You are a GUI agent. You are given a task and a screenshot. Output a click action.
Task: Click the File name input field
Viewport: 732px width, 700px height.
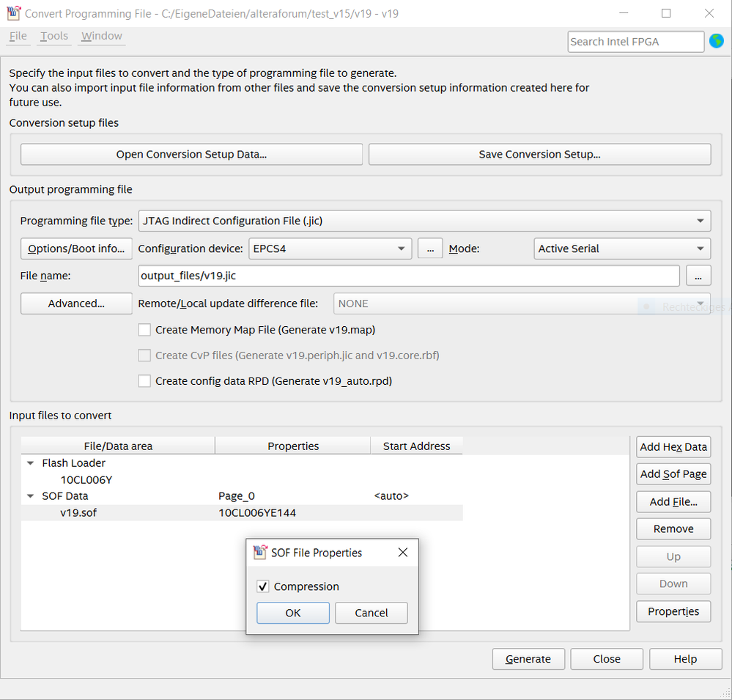pos(409,276)
